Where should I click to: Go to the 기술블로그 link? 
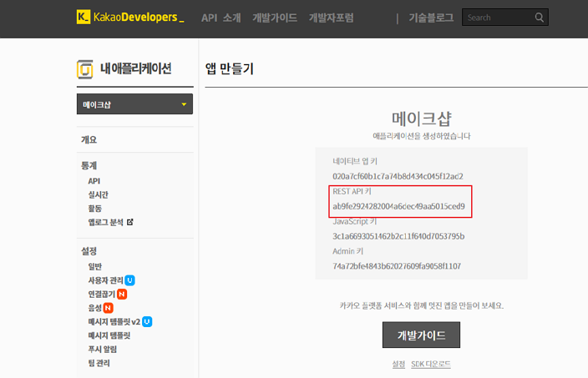[431, 18]
